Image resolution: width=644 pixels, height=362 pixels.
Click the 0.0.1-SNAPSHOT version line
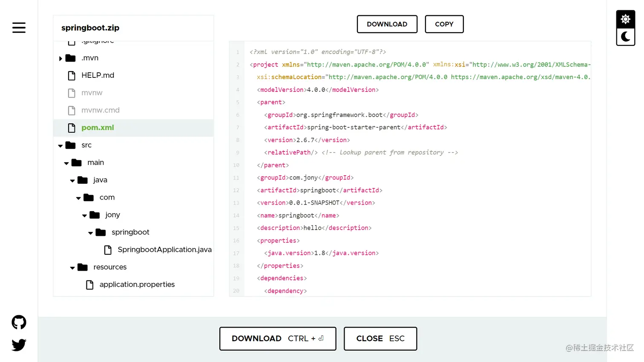(316, 203)
